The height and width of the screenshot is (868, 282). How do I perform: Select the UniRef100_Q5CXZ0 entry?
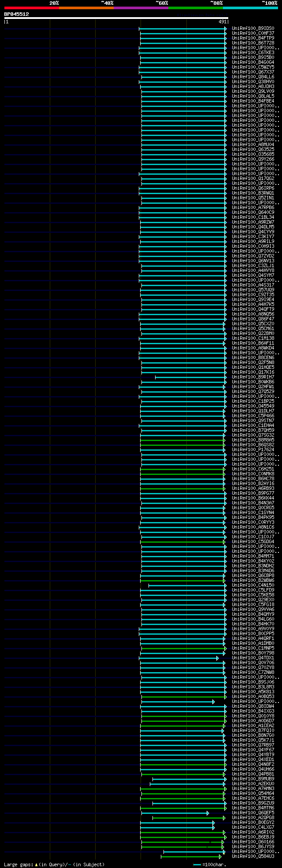253,324
